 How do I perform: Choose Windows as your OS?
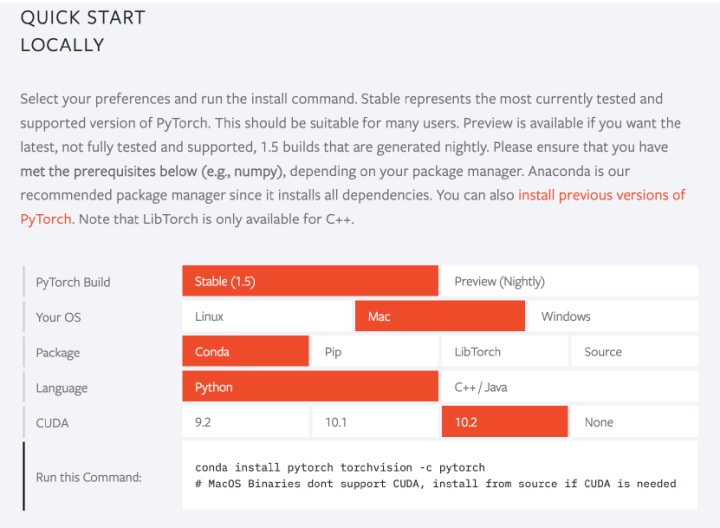pyautogui.click(x=613, y=316)
